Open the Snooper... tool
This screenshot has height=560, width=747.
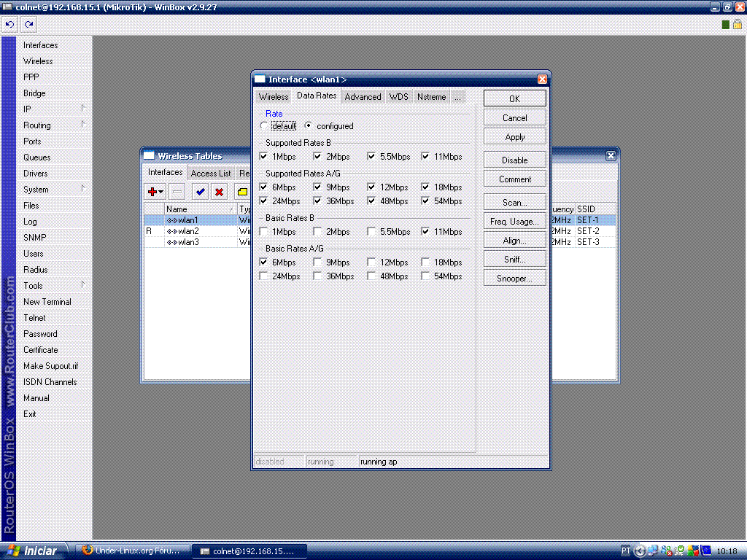[514, 278]
